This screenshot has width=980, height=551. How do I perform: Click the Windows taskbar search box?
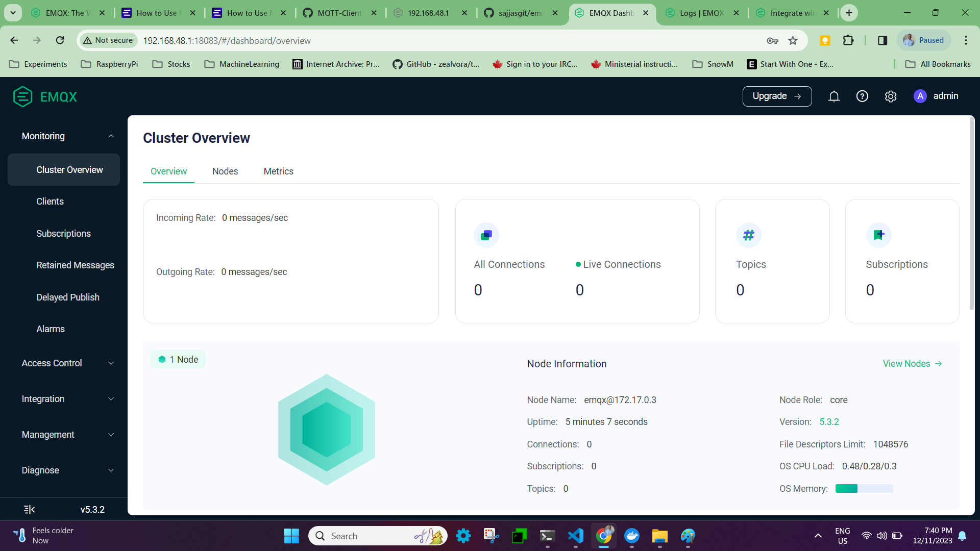(378, 536)
